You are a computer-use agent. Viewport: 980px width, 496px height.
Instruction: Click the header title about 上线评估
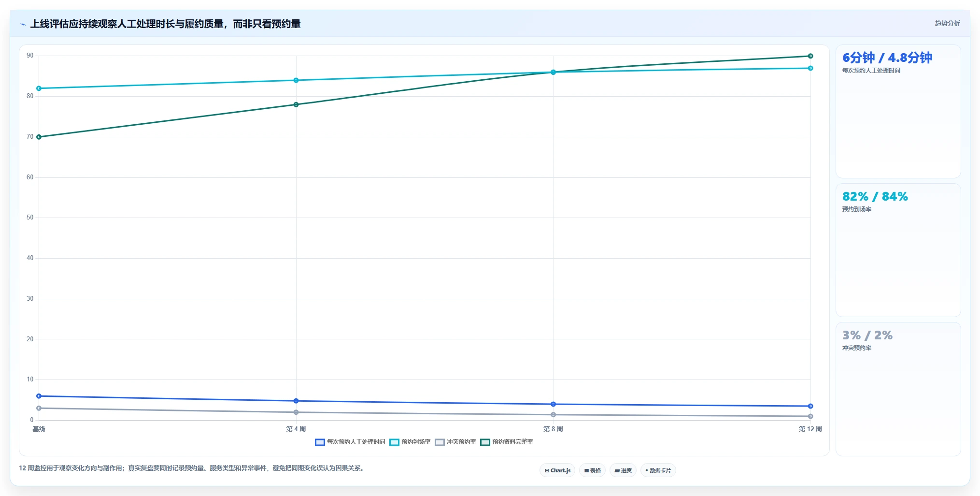coord(165,24)
